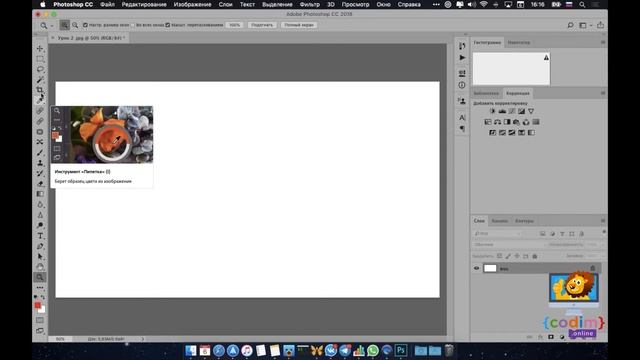Viewport: 640px width, 360px height.
Task: Click the 100% zoom button
Action: click(235, 25)
